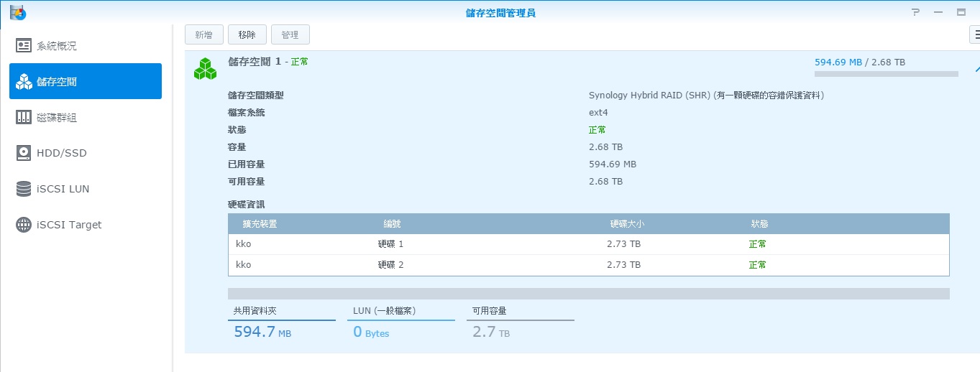Click the ext4 file system value
Screen dimensions: 980x372
coord(598,113)
